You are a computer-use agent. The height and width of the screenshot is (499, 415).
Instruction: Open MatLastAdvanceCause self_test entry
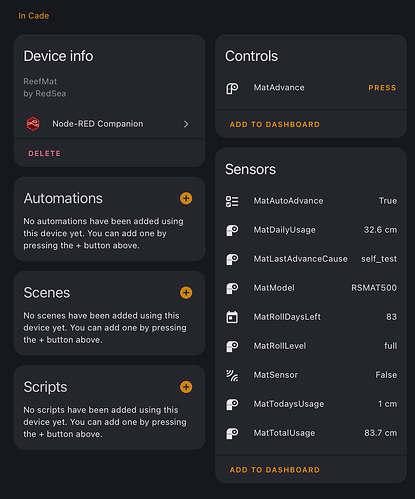311,259
